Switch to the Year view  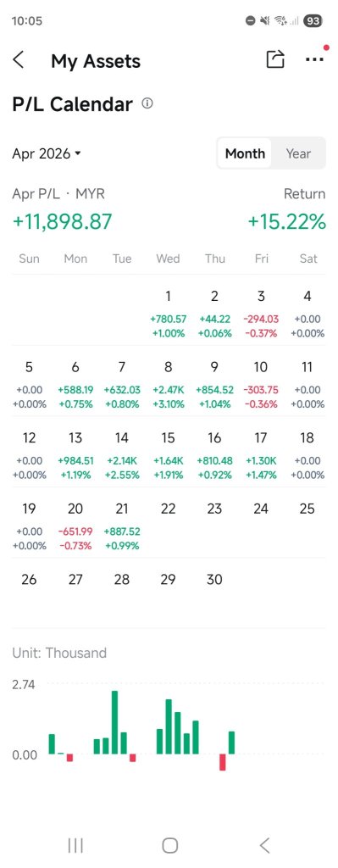298,153
